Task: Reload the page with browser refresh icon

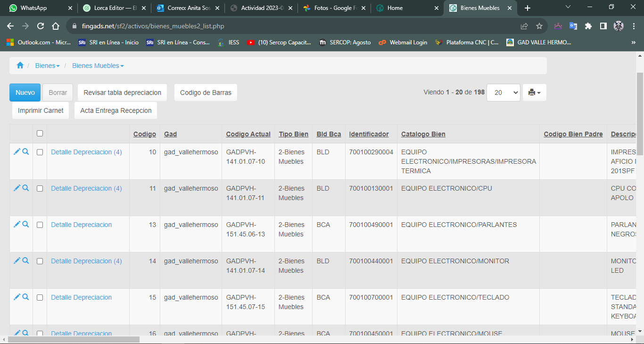Action: (41, 26)
